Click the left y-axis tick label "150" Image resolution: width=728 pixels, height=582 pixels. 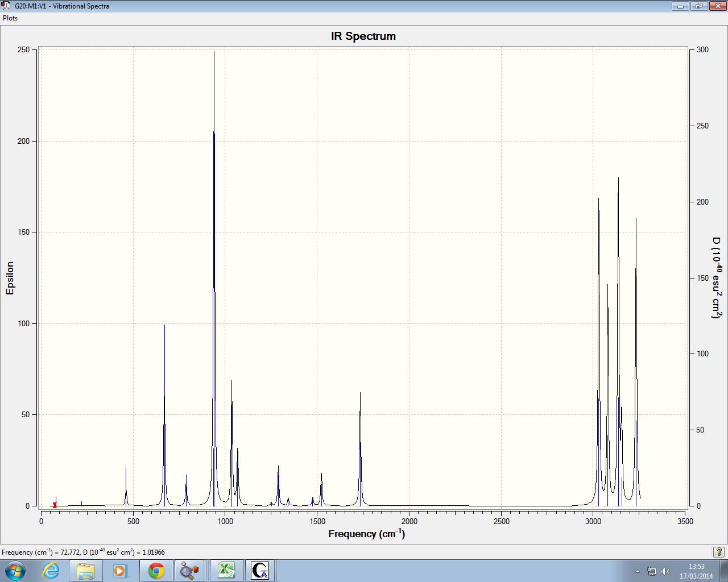tap(24, 232)
